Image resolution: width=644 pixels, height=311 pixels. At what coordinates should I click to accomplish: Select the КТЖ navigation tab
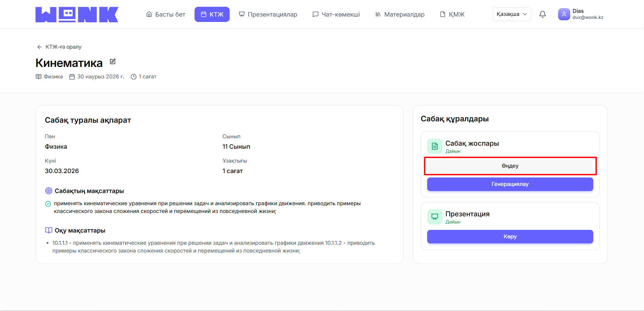212,15
